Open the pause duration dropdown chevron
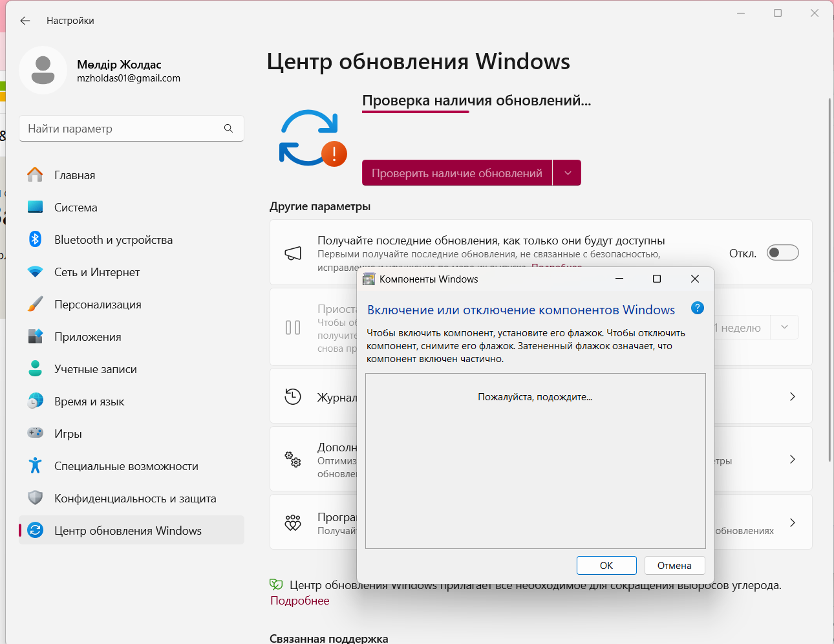834x644 pixels. click(x=784, y=327)
